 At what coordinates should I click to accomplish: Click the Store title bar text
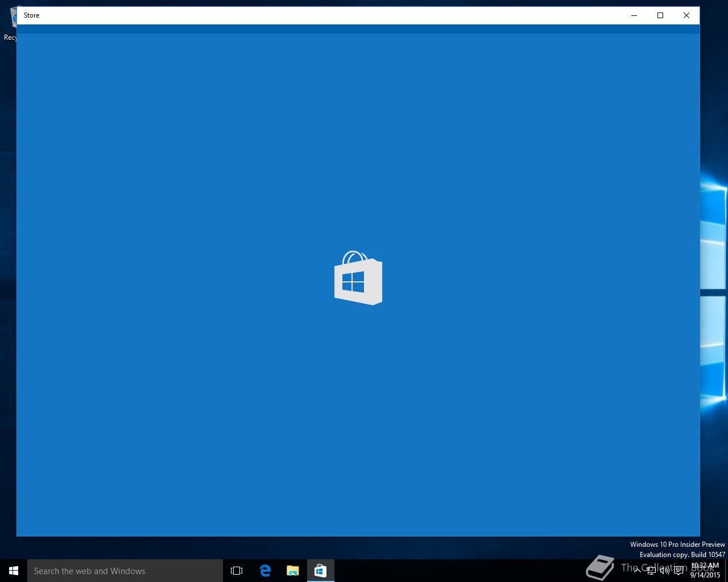[x=32, y=15]
